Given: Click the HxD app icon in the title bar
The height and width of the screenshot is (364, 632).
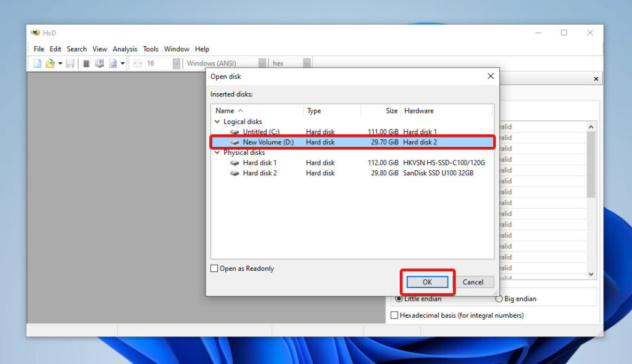Looking at the screenshot, I should 35,33.
